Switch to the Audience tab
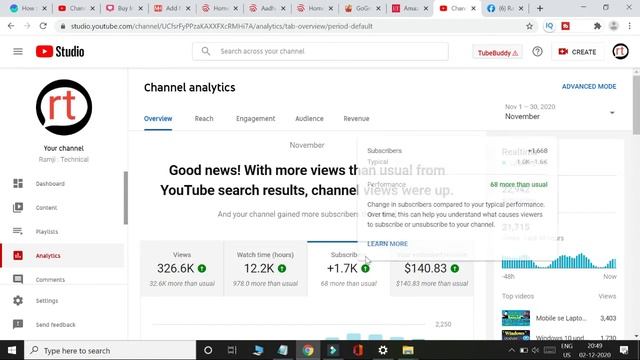The image size is (640, 360). [x=309, y=119]
